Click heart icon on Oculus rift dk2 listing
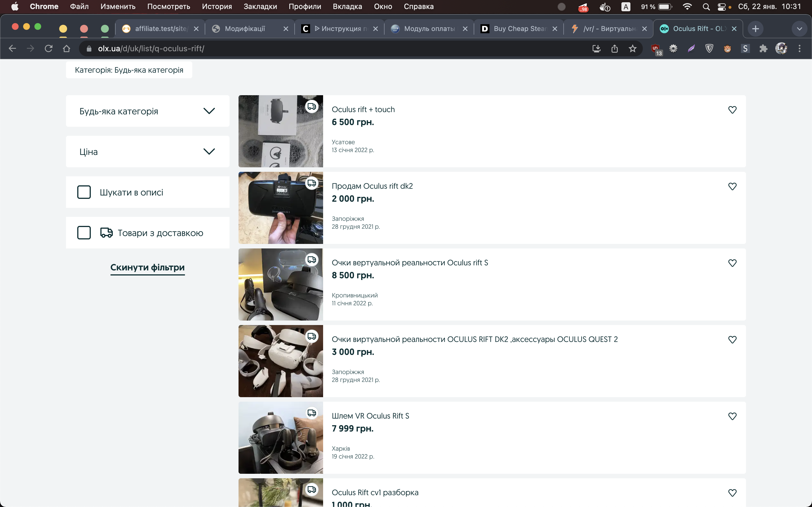Viewport: 812px width, 507px height. [x=732, y=186]
